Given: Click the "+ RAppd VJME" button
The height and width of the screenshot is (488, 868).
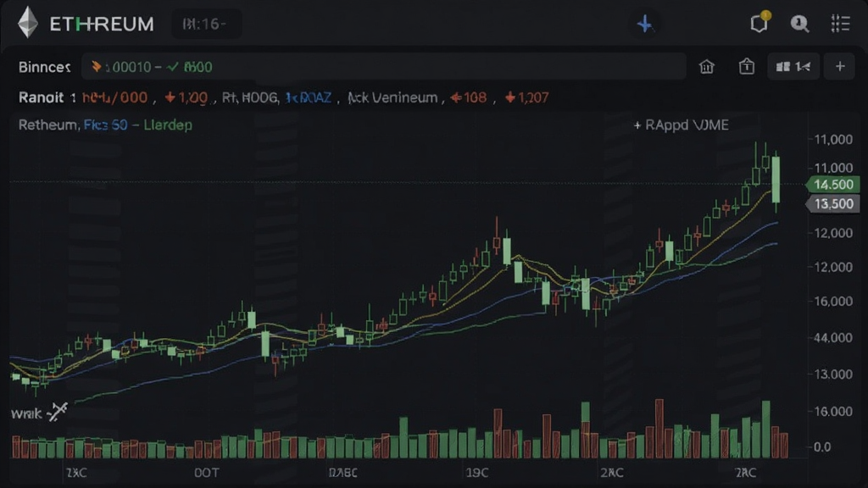Looking at the screenshot, I should coord(681,125).
